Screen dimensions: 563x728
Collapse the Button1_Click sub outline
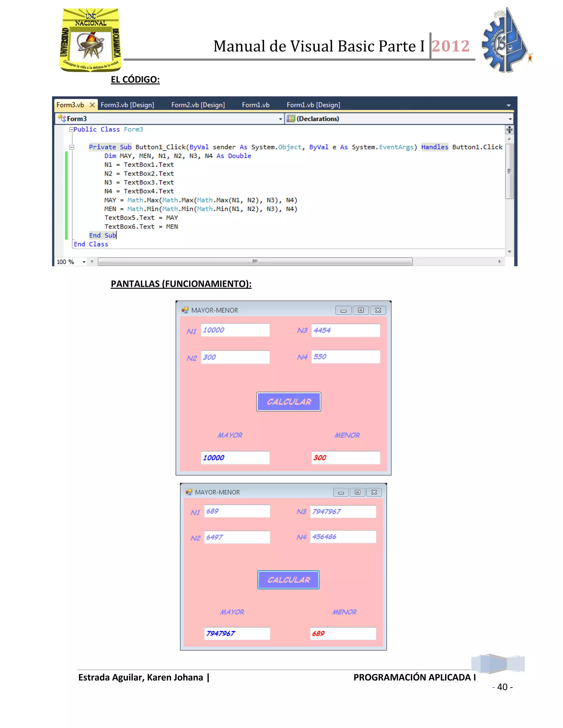pos(71,147)
